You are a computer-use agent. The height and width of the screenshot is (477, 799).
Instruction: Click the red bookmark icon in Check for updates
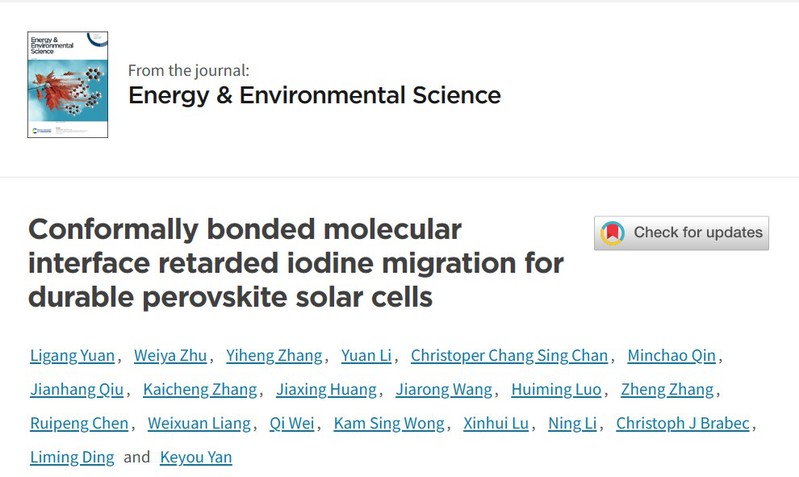point(612,234)
